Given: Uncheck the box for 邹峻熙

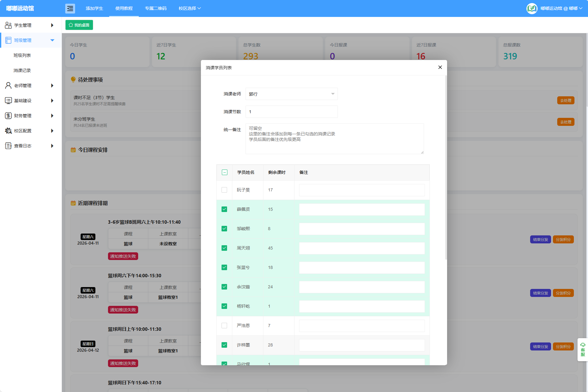Looking at the screenshot, I should (x=224, y=229).
